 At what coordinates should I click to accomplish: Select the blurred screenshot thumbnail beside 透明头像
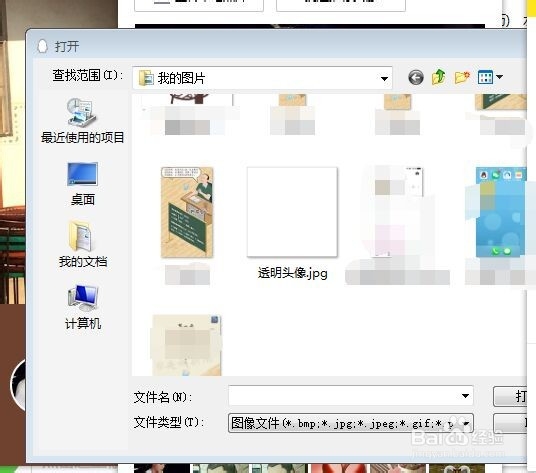(x=398, y=212)
